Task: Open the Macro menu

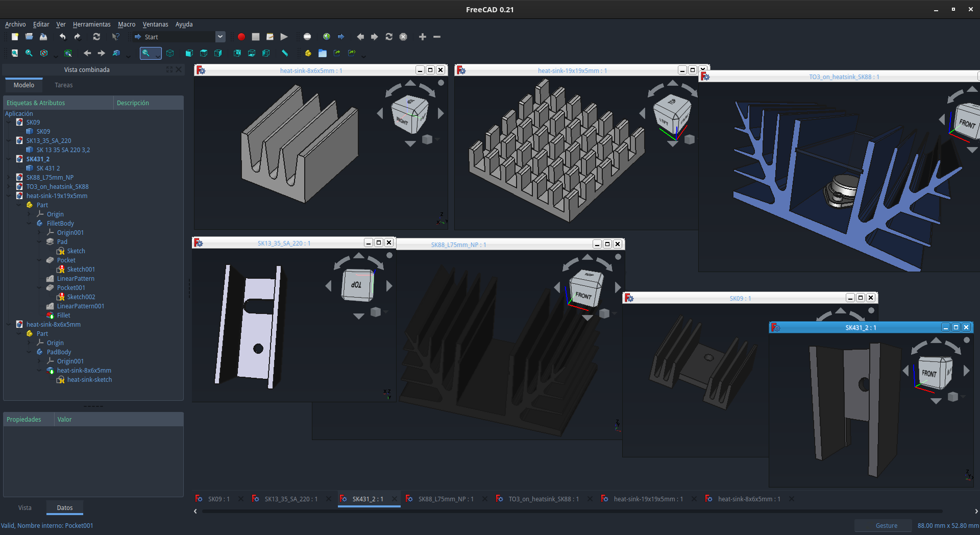Action: [127, 25]
